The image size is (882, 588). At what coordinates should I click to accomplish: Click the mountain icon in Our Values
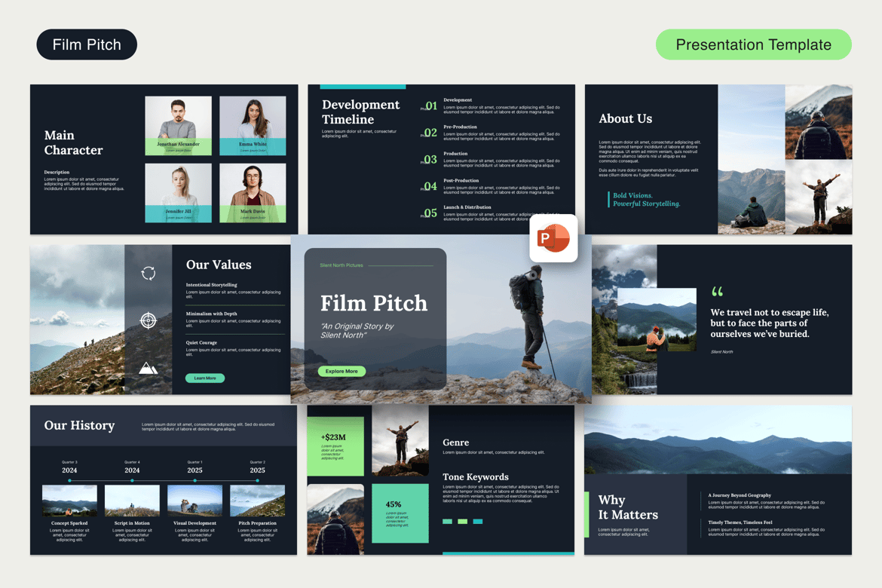[148, 369]
